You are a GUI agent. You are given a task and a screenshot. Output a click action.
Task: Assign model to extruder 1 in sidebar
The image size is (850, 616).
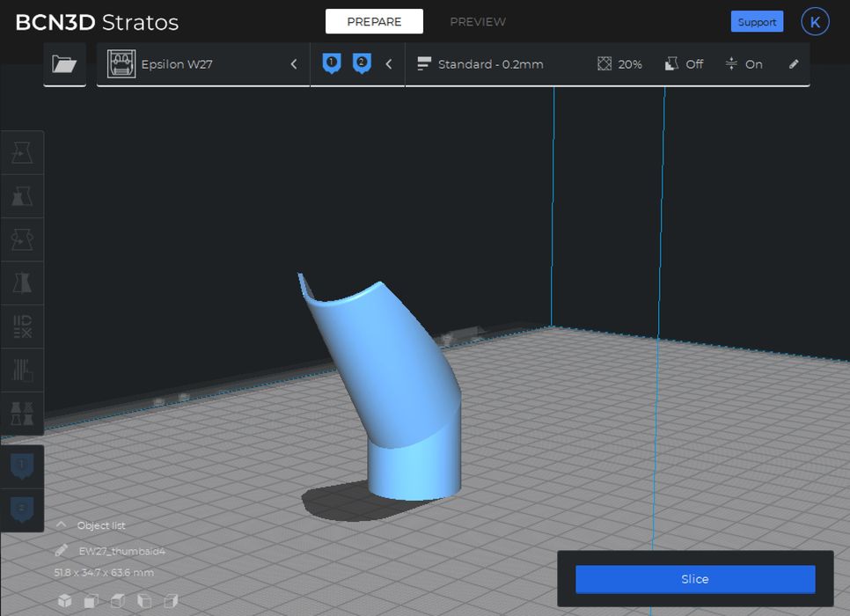tap(22, 465)
